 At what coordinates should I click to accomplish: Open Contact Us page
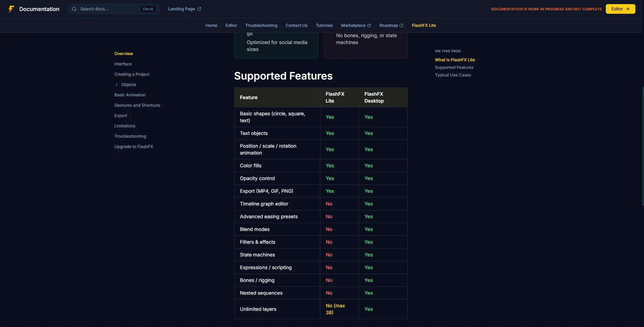click(297, 25)
